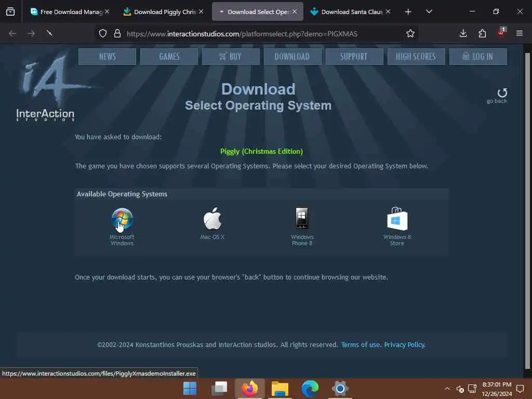Open the extensions puzzle icon
The height and width of the screenshot is (399, 532).
pyautogui.click(x=482, y=33)
